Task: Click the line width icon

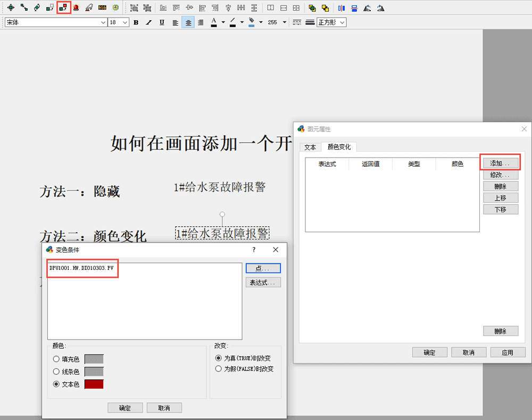Action: click(x=310, y=22)
